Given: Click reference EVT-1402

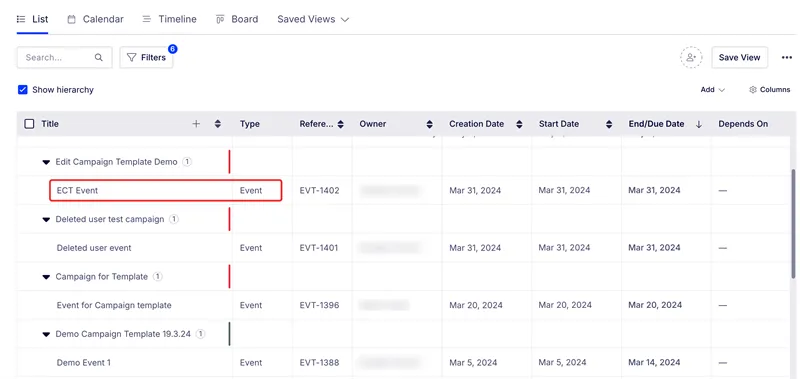Looking at the screenshot, I should (319, 190).
